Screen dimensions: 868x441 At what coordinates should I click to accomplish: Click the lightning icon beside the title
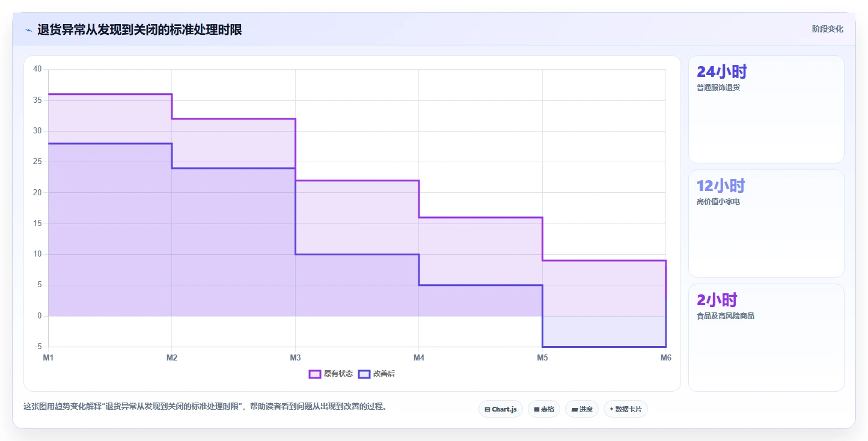28,30
